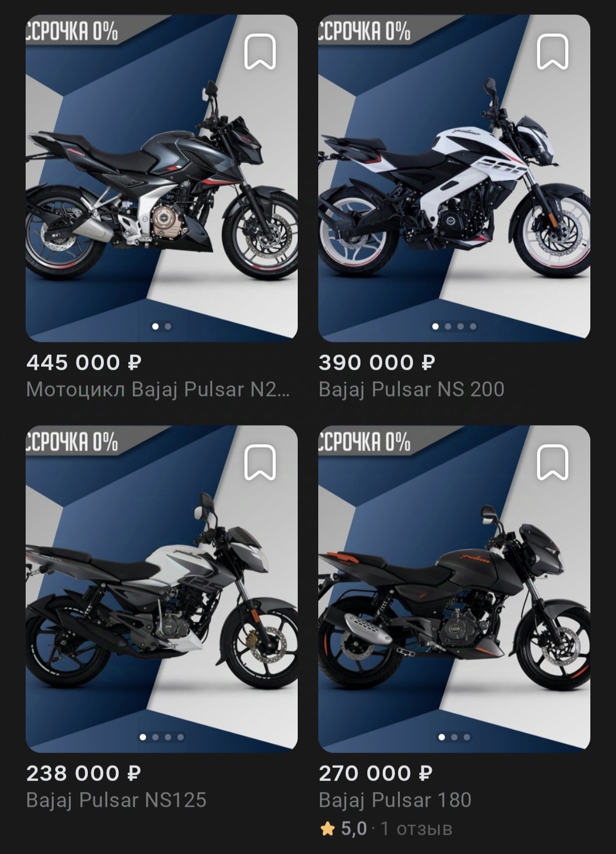Open the Bajaj Pulsar NS 200 title
The image size is (616, 854).
[x=411, y=390]
